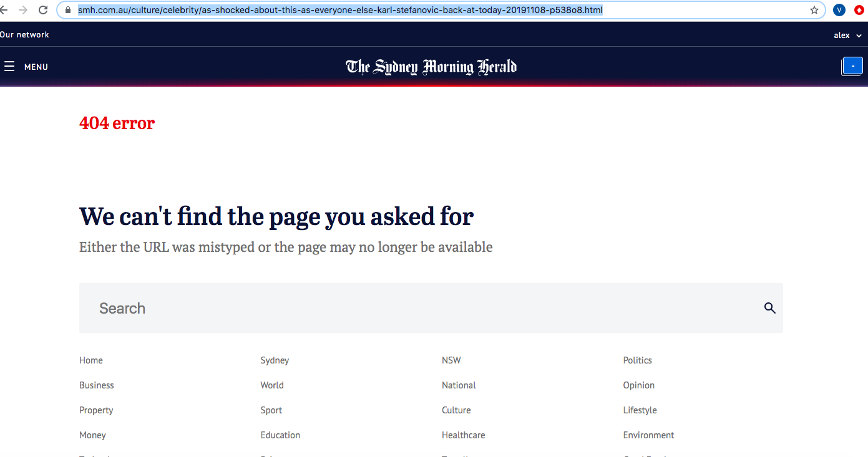View site info via padlock icon

[x=69, y=10]
